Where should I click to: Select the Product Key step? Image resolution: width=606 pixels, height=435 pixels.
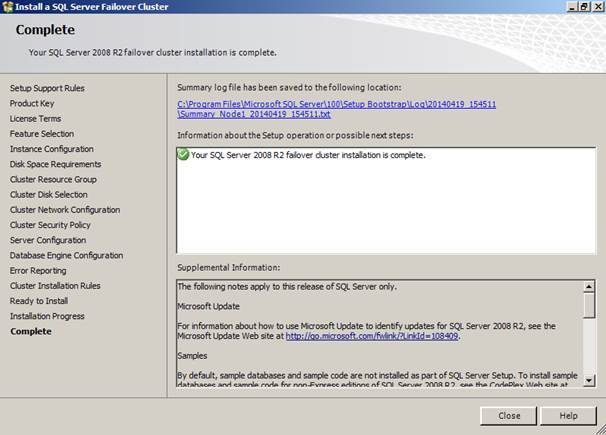[32, 103]
